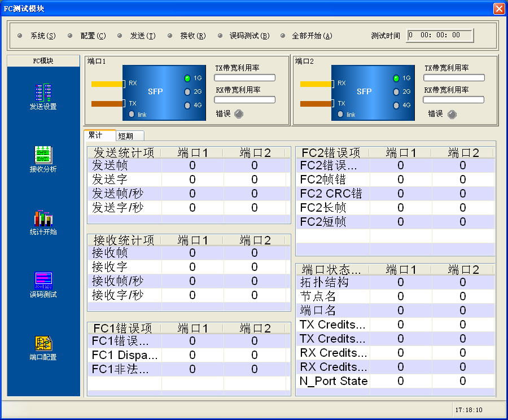Close the FC测试模块 window
This screenshot has height=420, width=508.
(498, 8)
